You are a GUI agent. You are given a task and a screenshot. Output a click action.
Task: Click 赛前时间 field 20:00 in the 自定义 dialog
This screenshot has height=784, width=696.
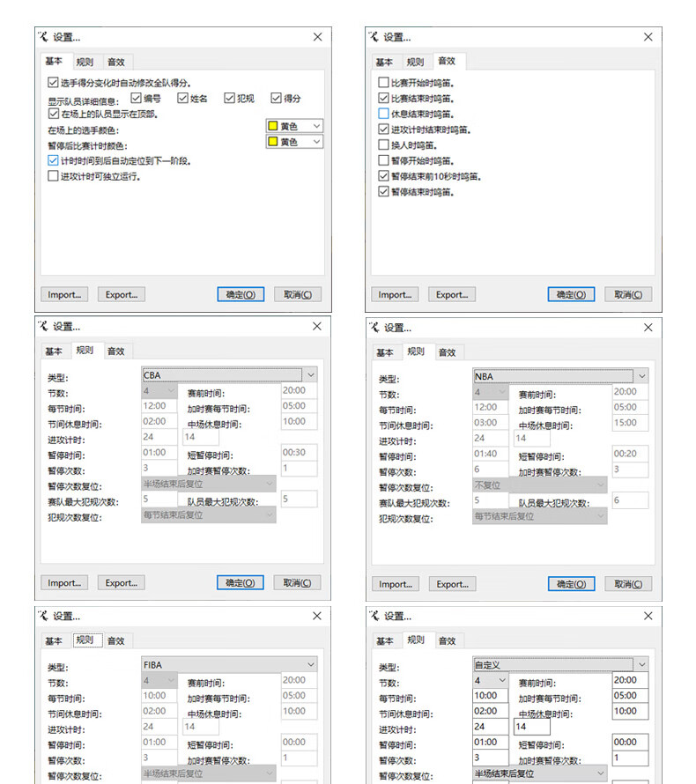631,681
